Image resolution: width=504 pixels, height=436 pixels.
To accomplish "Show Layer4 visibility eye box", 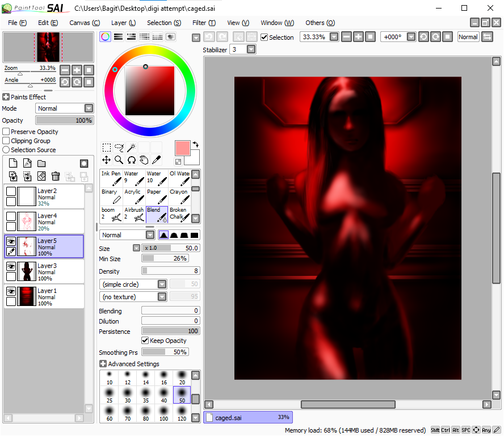I will 11,216.
